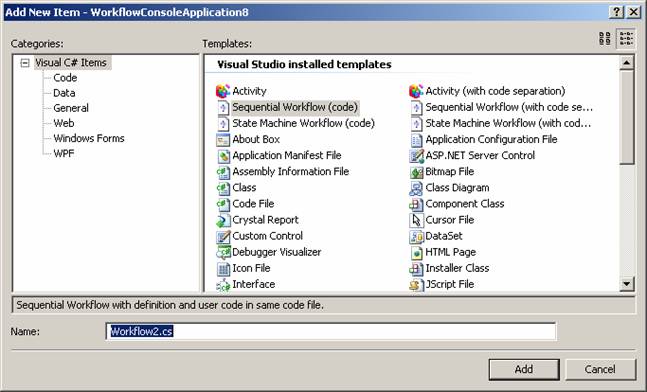Click the templates scrollbar up arrow
The height and width of the screenshot is (392, 647).
626,63
